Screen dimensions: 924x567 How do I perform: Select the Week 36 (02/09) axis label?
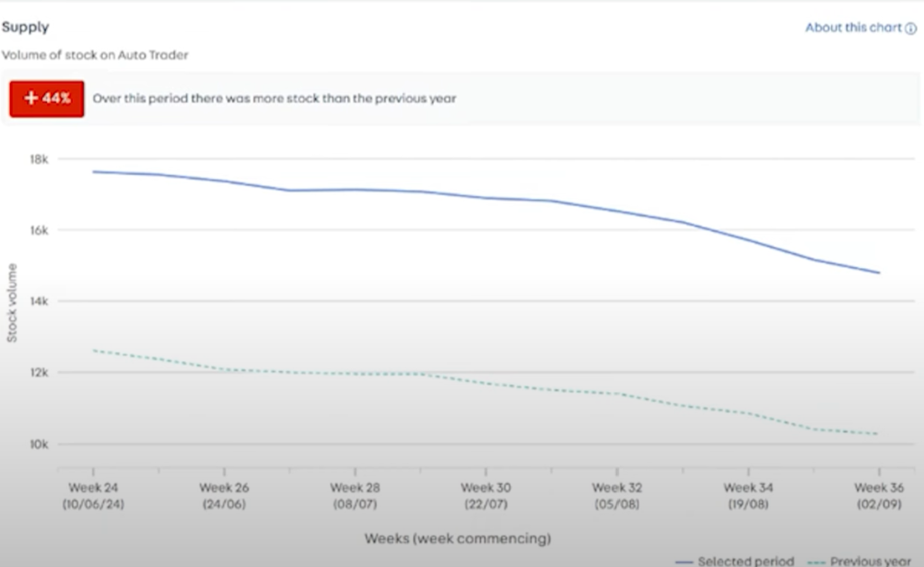879,496
